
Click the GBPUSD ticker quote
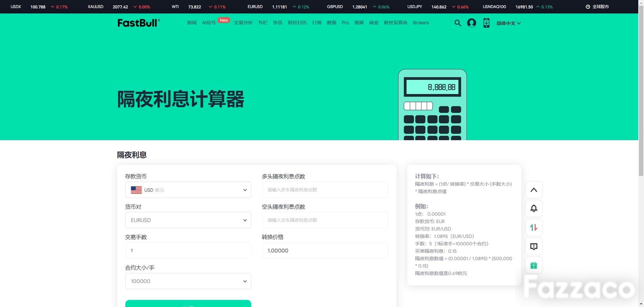pos(358,7)
